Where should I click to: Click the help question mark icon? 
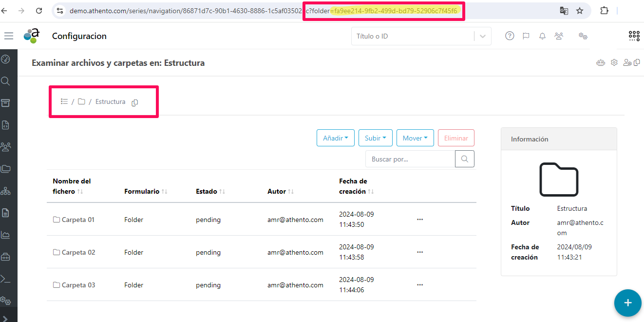(510, 36)
